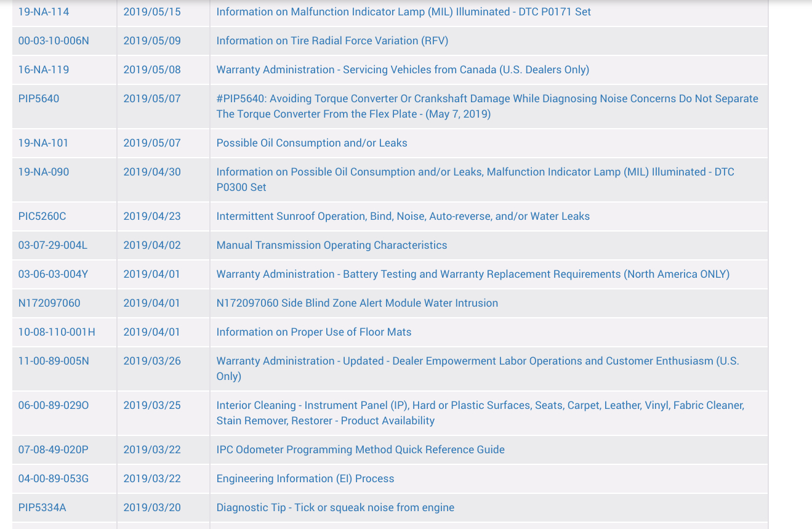Click N172097060 in the bulletin number column

(49, 303)
